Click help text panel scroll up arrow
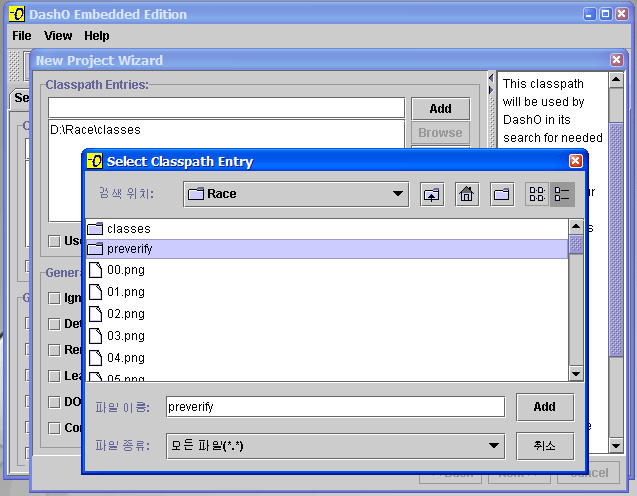This screenshot has width=637, height=496. point(616,79)
